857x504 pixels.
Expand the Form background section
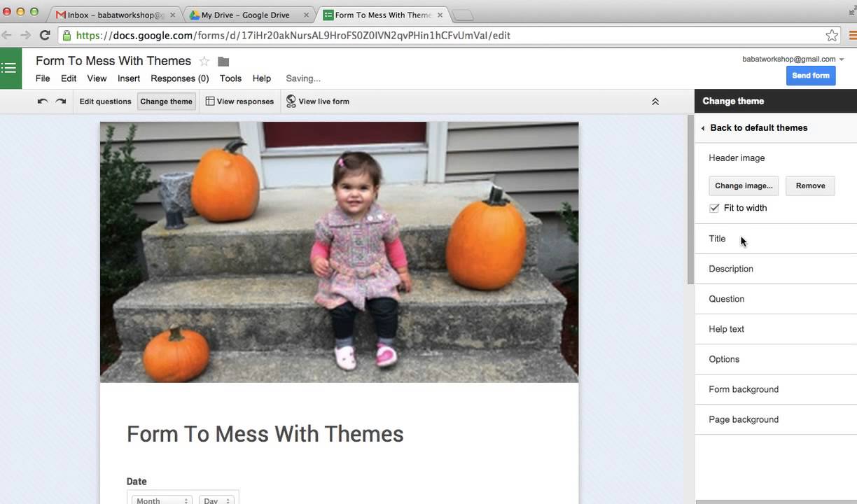coord(776,389)
